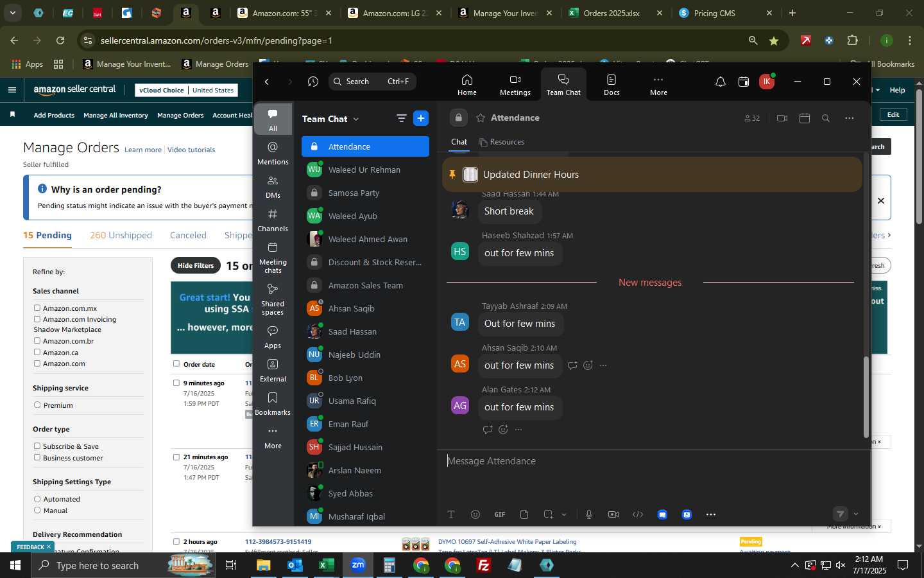This screenshot has height=578, width=924.
Task: Click the Message Attendance input field
Action: (652, 461)
